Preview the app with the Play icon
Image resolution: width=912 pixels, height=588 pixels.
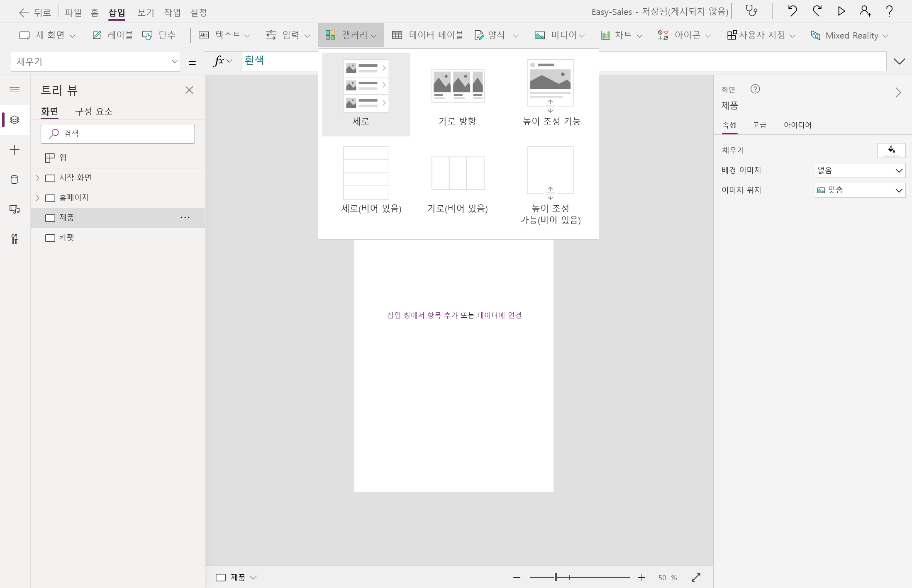[x=841, y=11]
